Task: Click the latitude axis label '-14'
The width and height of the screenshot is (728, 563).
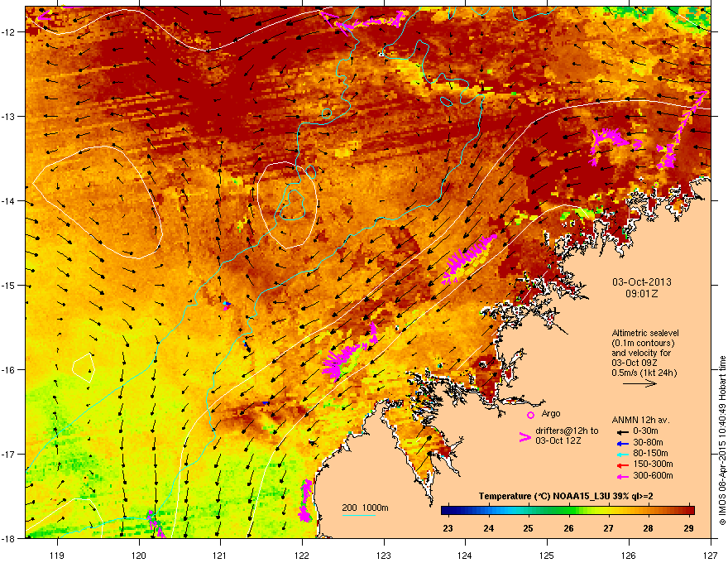Action: pos(8,201)
